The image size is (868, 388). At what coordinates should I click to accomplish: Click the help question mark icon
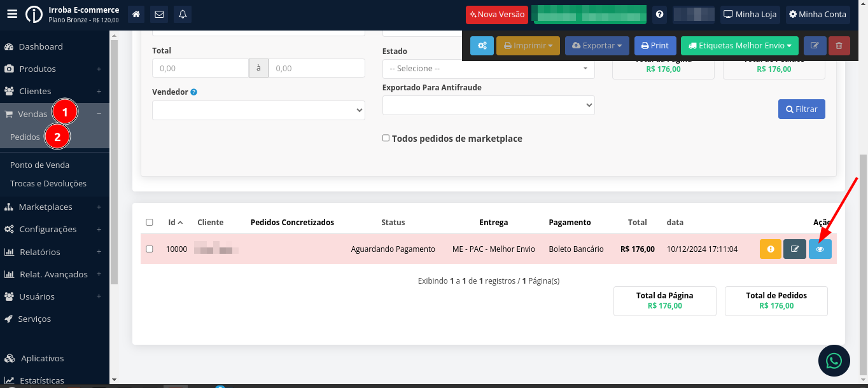click(x=660, y=14)
